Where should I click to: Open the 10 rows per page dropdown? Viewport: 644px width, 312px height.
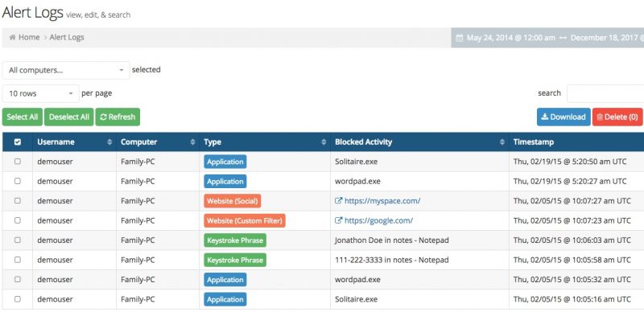click(40, 93)
